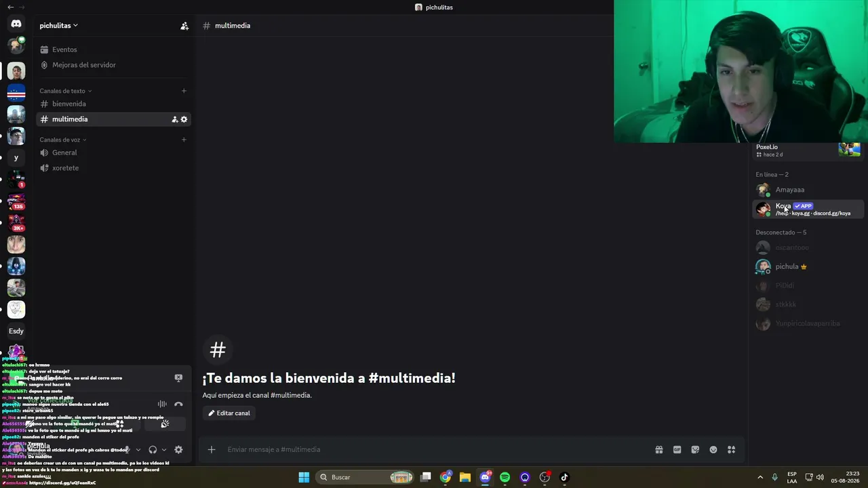868x488 pixels.
Task: Open the ESP LAA language switcher
Action: tap(792, 477)
